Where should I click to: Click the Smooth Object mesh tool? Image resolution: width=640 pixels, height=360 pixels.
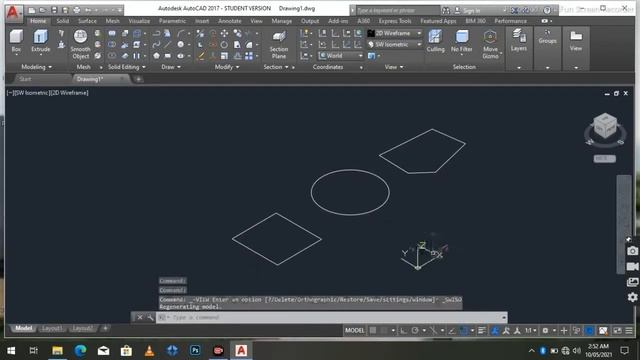point(80,44)
